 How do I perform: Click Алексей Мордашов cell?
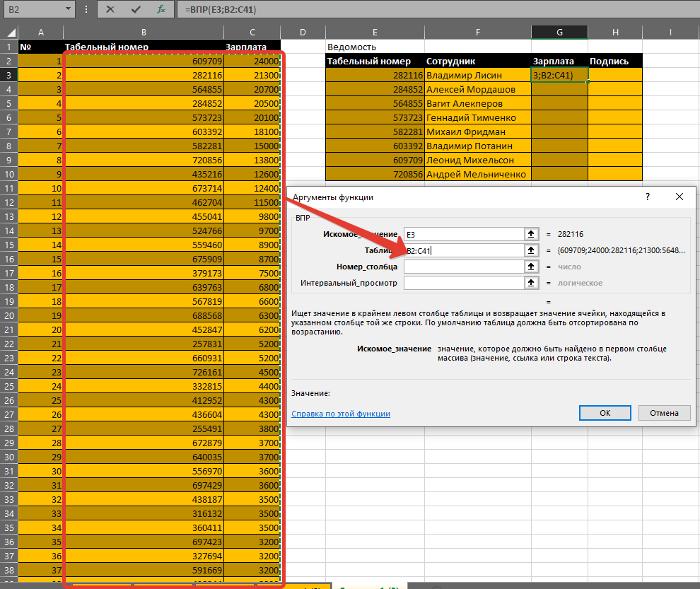tap(478, 89)
